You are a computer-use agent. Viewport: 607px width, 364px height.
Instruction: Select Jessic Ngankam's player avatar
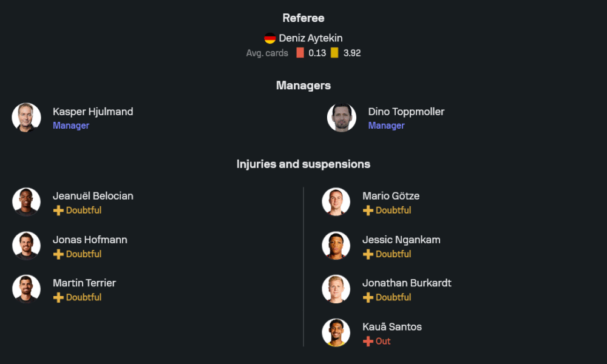pyautogui.click(x=336, y=246)
